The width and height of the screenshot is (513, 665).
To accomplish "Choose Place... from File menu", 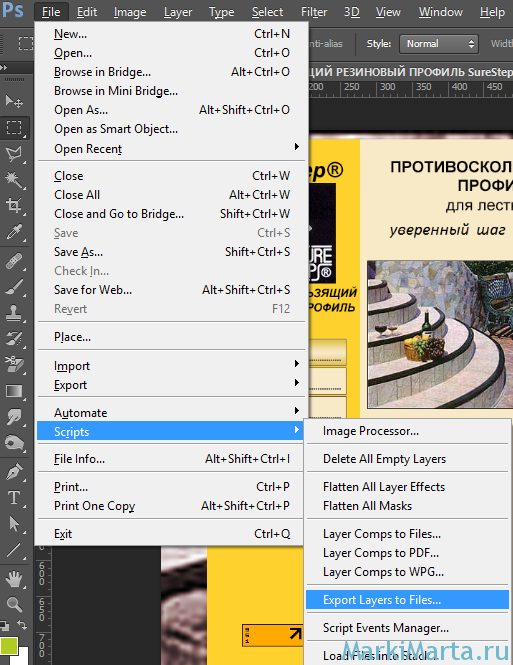I will pos(171,337).
